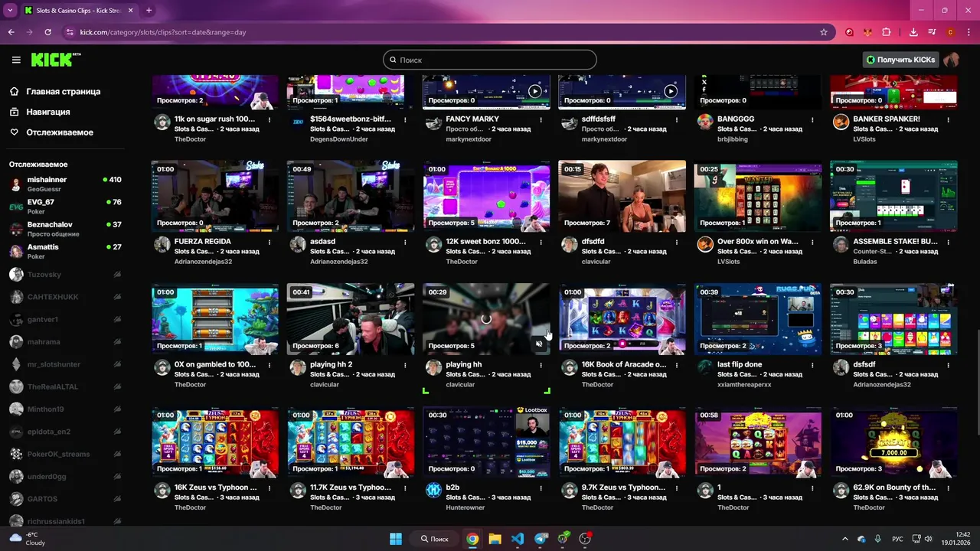Open the 16K Book of Aracade thumbnail
The width and height of the screenshot is (980, 551).
(x=622, y=319)
